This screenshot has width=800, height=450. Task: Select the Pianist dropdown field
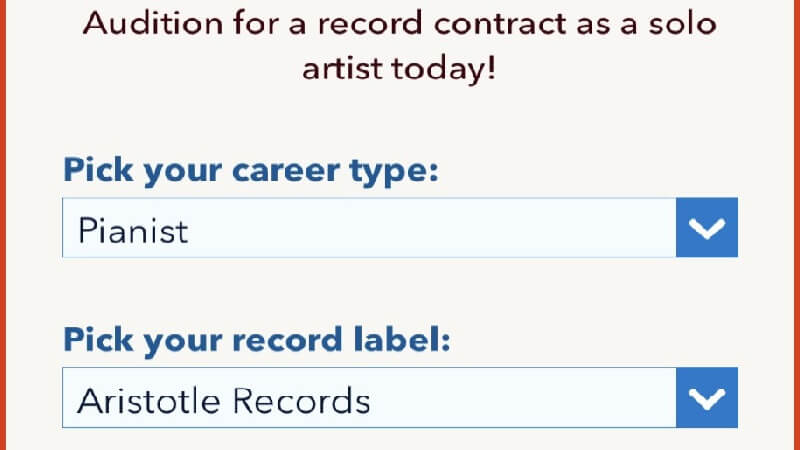[x=400, y=228]
